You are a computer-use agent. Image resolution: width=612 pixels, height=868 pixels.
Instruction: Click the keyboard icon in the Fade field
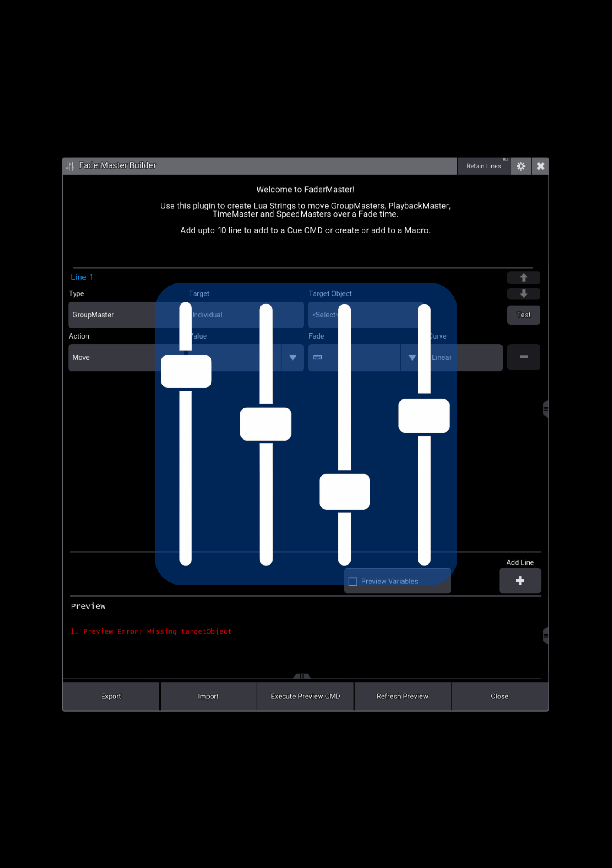[318, 358]
